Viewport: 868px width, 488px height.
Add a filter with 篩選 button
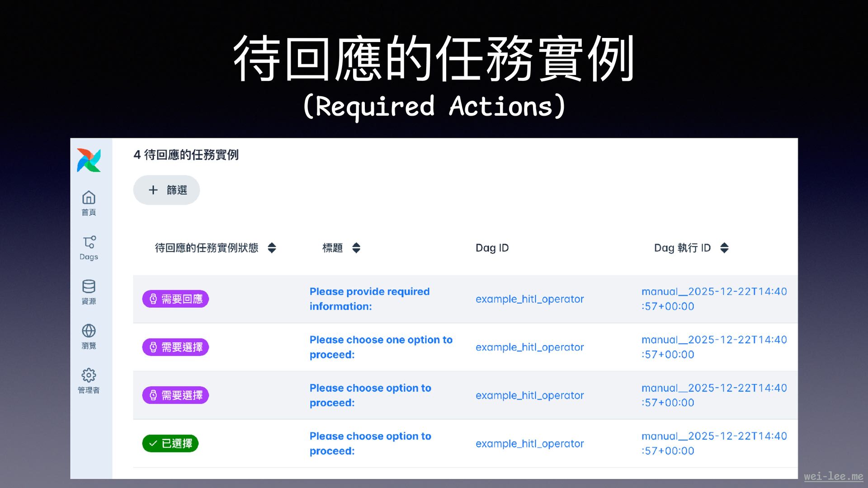[x=176, y=190]
